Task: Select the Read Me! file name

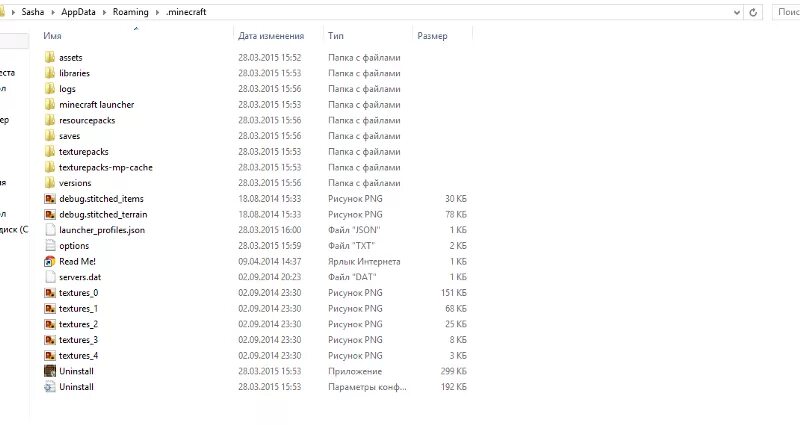Action: coord(77,261)
